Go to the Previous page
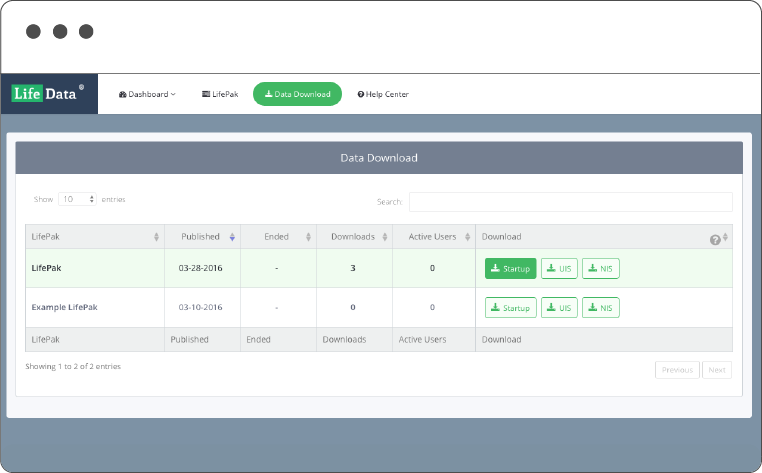Screen dimensions: 762x473 pos(677,370)
